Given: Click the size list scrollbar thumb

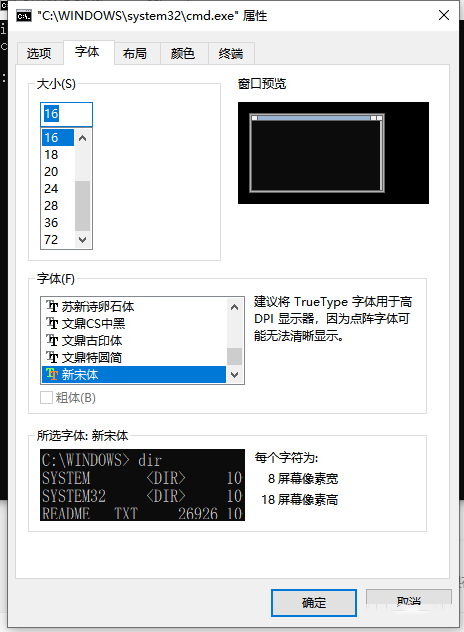Looking at the screenshot, I should pyautogui.click(x=83, y=206).
